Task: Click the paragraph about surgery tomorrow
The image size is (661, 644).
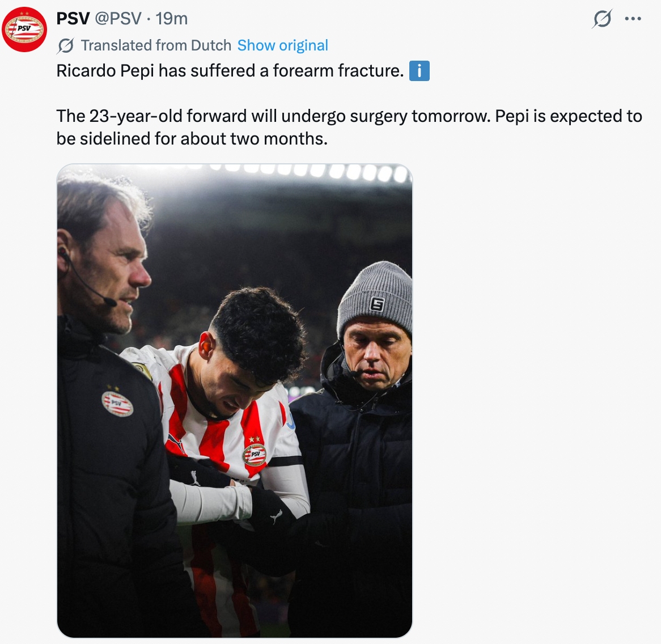Action: tap(349, 127)
